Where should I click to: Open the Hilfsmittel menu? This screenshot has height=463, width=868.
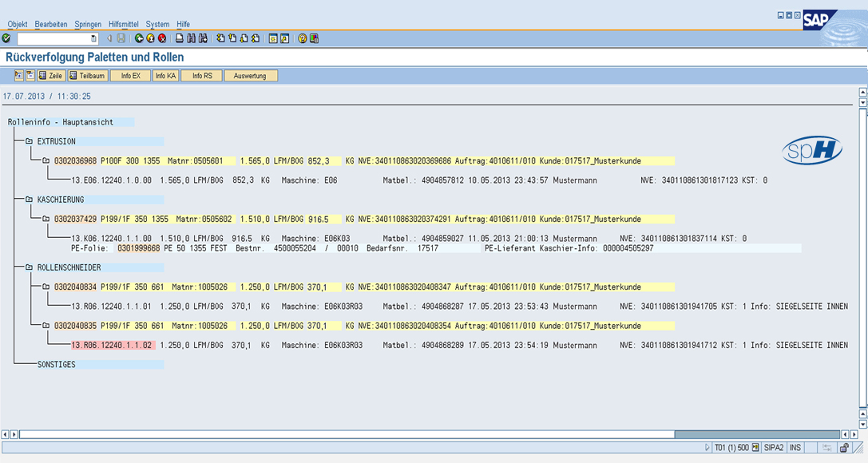tap(123, 25)
